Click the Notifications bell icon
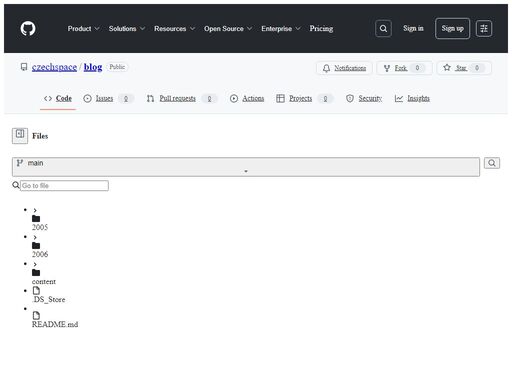Viewport: 512px width, 384px height. click(326, 68)
